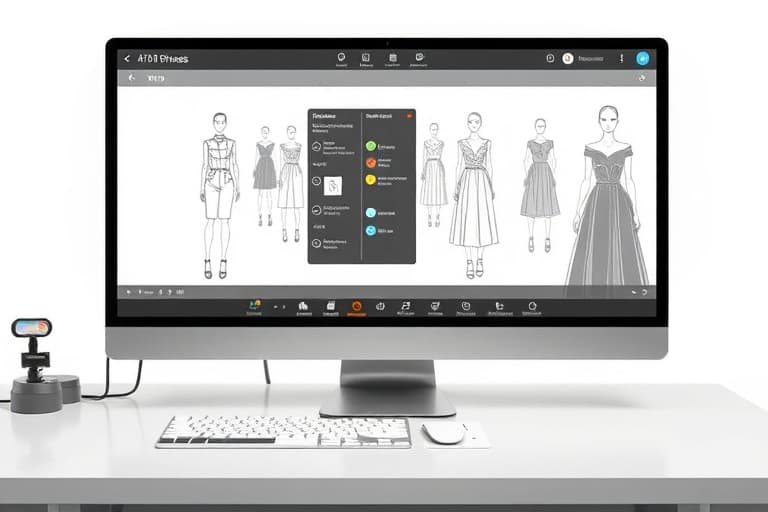Click the third item in the bottom toolbar
This screenshot has width=768, height=512.
(303, 307)
